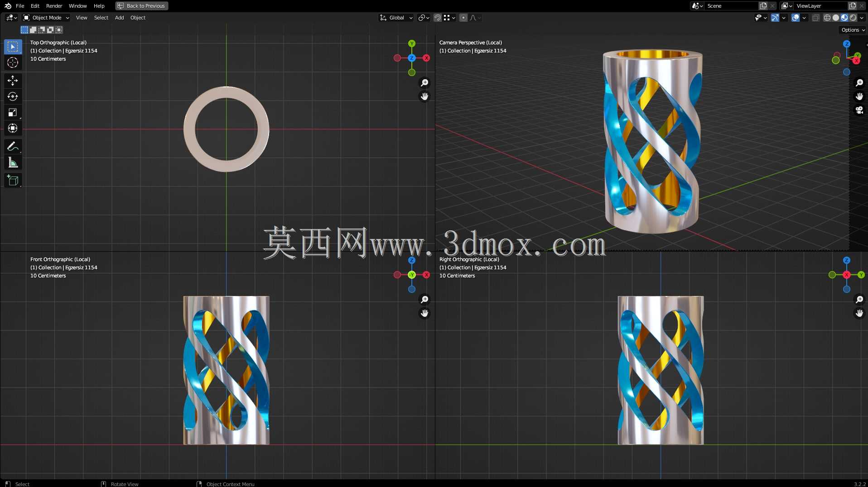868x487 pixels.
Task: Switch to solid viewport shading
Action: pyautogui.click(x=836, y=18)
